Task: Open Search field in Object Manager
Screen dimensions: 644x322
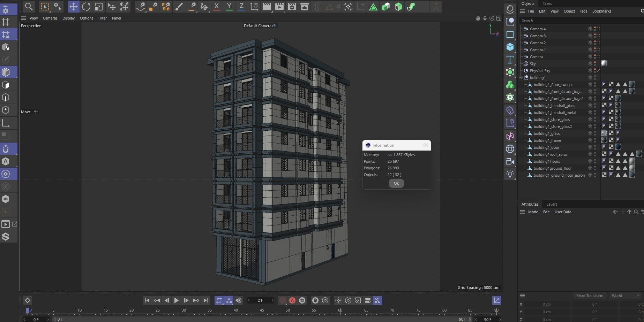Action: pos(581,21)
